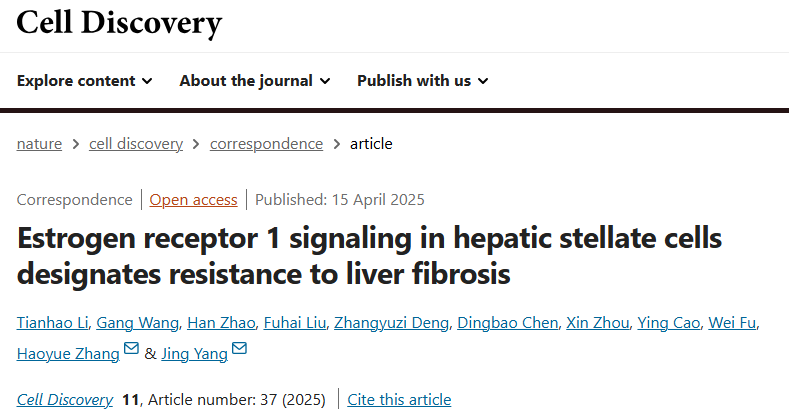Click the envelope icon next to Haoyue Zhang

(x=131, y=348)
